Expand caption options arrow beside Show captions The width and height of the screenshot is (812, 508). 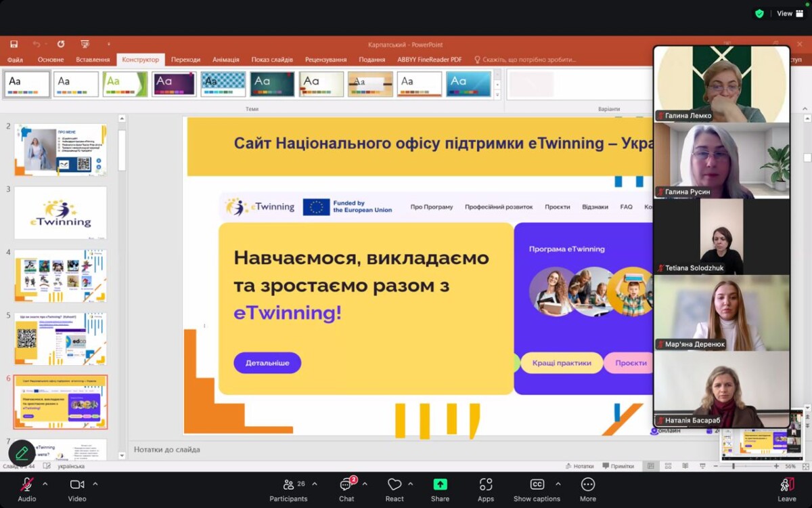tap(558, 484)
